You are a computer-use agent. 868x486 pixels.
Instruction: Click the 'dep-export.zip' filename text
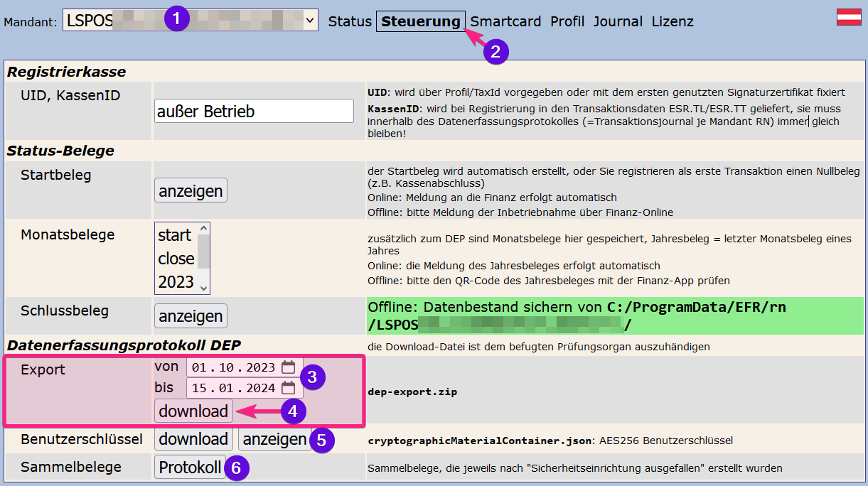[x=412, y=391]
